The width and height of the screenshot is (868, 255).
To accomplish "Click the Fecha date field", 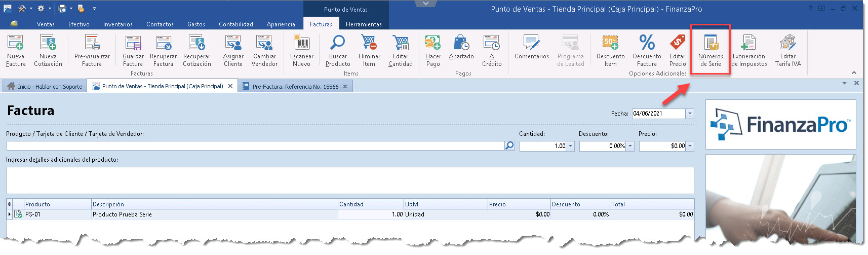I will pos(658,114).
